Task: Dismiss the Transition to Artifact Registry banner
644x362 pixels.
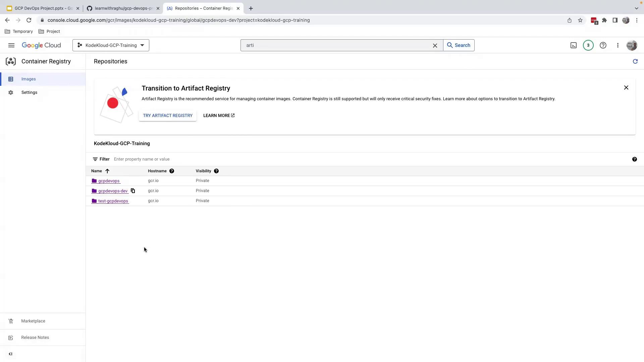Action: tap(626, 88)
